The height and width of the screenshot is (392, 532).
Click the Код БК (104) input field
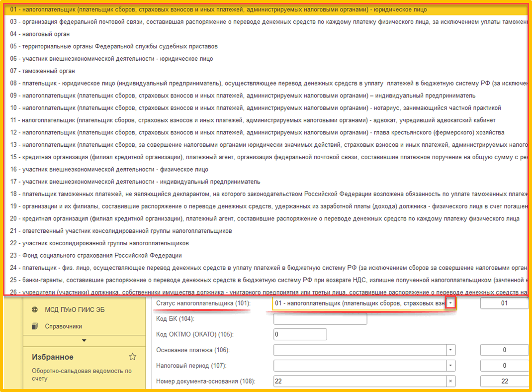point(320,319)
